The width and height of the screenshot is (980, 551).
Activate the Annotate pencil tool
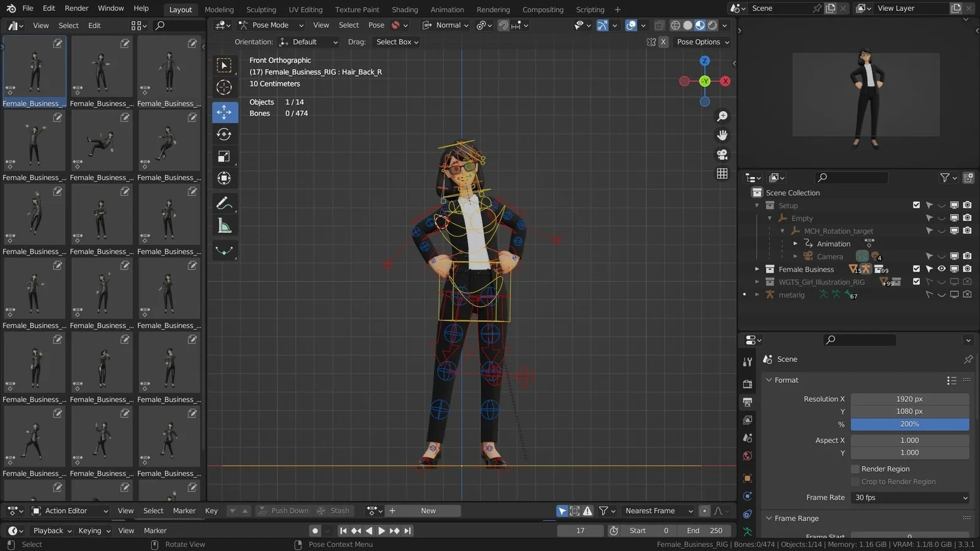pyautogui.click(x=224, y=203)
